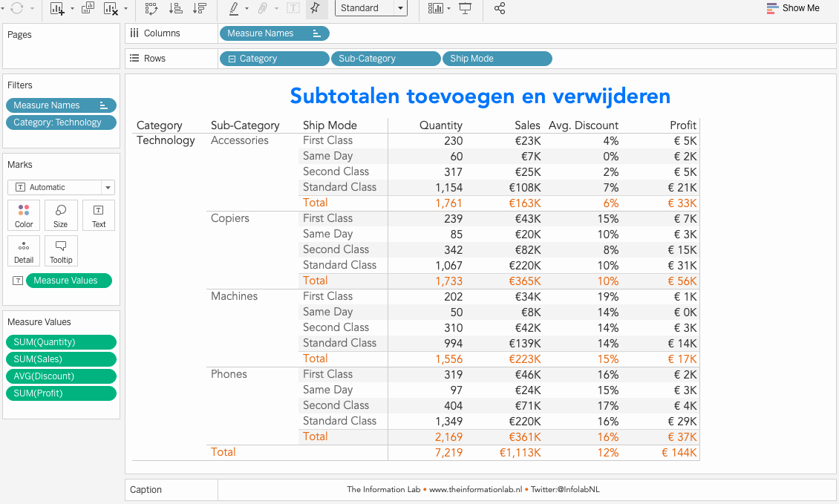Click the Share icon
This screenshot has height=504, width=839.
click(x=500, y=8)
